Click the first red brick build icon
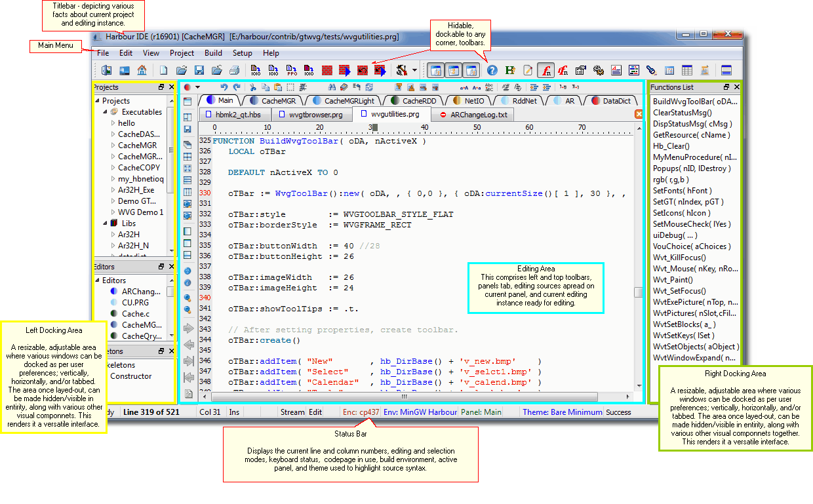The height and width of the screenshot is (504, 813). pyautogui.click(x=327, y=70)
